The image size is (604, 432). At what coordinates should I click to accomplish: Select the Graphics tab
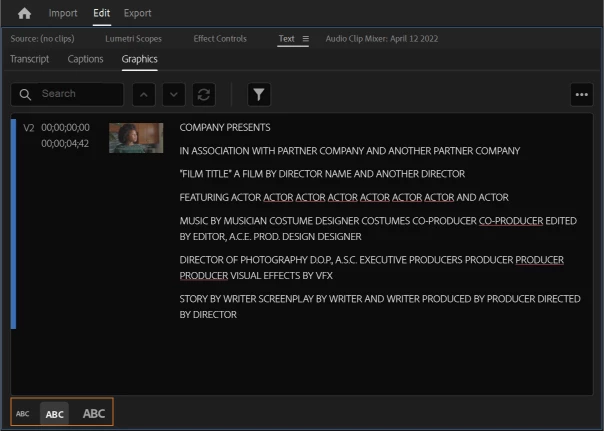[x=139, y=59]
